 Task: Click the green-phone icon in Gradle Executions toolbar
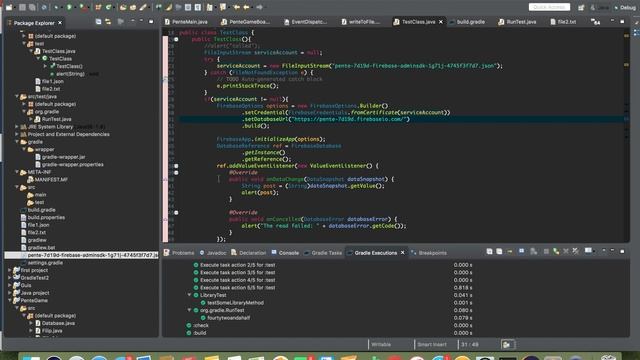click(x=556, y=251)
